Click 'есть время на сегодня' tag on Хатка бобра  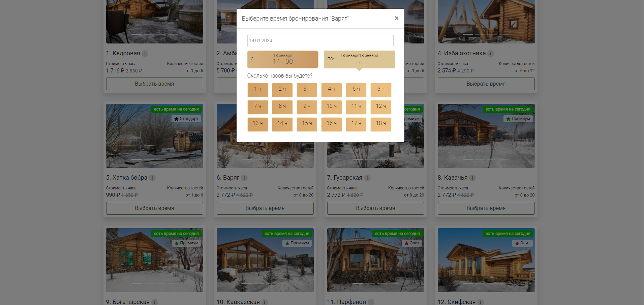tap(176, 109)
